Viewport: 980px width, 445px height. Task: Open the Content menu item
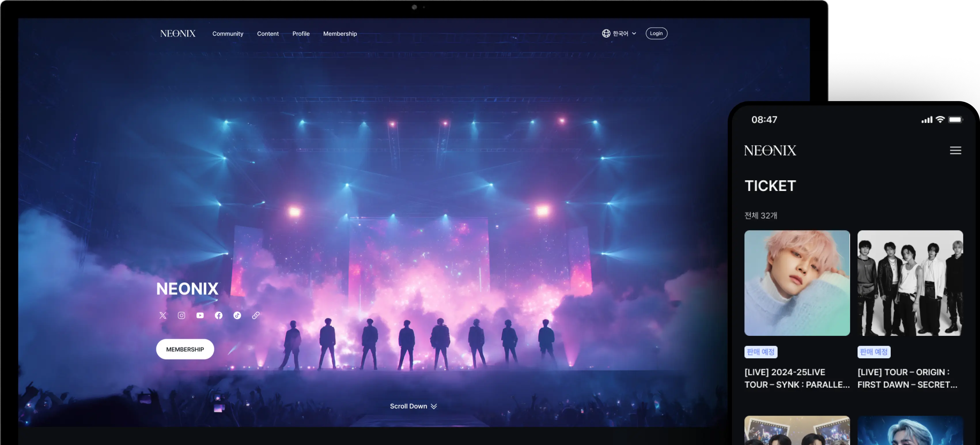[268, 33]
